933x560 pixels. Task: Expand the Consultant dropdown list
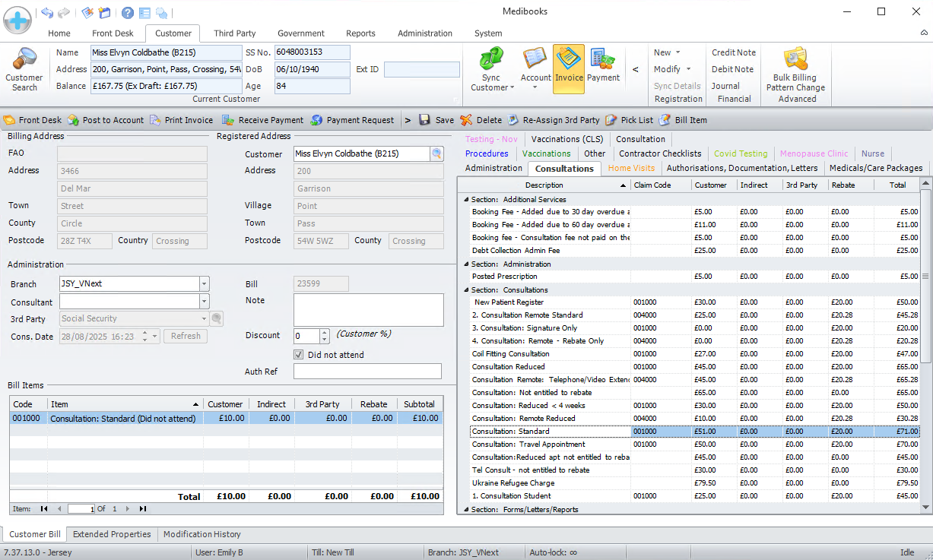click(204, 302)
